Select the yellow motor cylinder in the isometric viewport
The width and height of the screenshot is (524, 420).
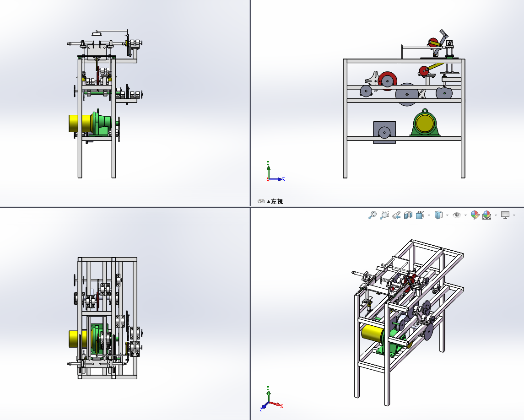(373, 333)
